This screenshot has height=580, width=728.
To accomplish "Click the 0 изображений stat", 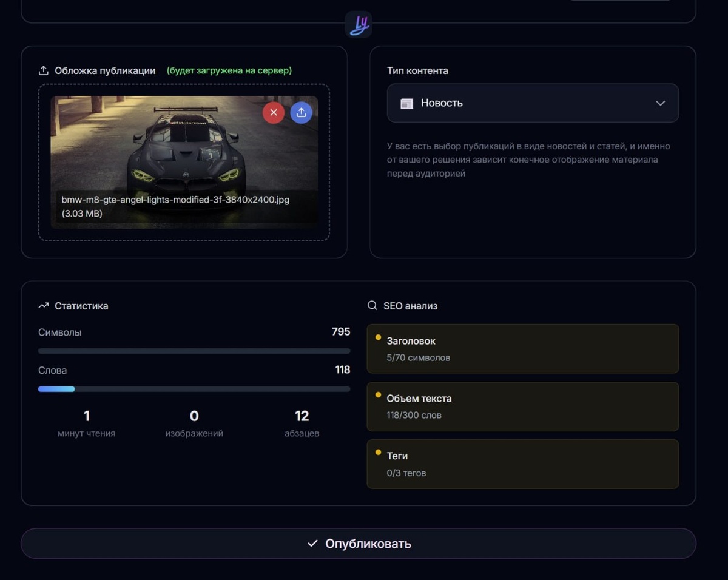I will coord(194,423).
